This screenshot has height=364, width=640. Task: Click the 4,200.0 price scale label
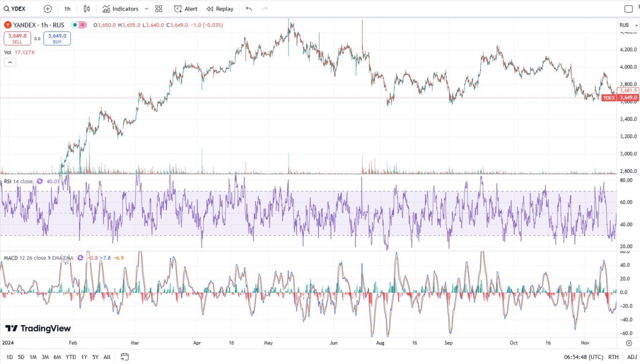(628, 49)
